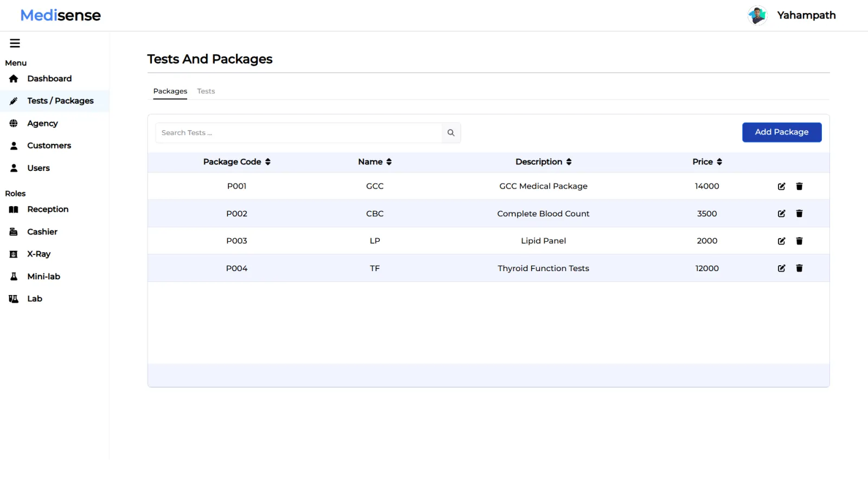Screen dimensions: 868x488
Task: Click the price value 12000
Action: [707, 268]
